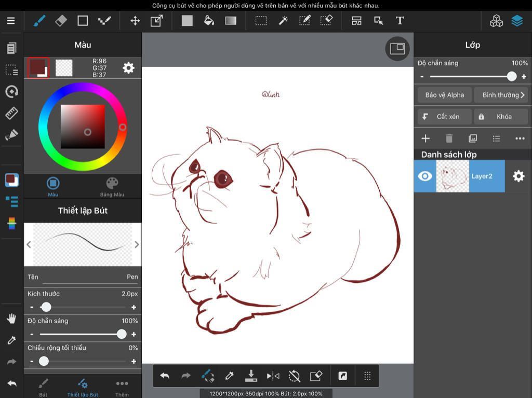This screenshot has height=398, width=532.
Task: Show previous brush preview arrow
Action: 29,244
